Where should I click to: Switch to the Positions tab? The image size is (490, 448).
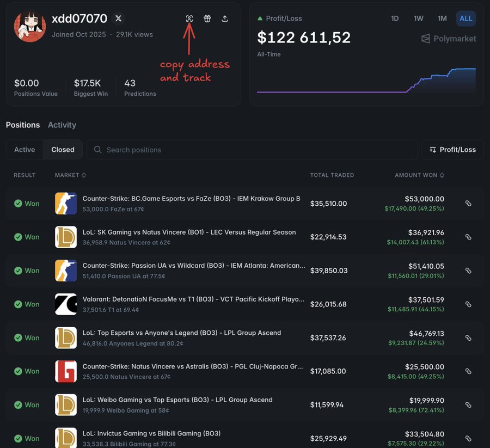23,125
